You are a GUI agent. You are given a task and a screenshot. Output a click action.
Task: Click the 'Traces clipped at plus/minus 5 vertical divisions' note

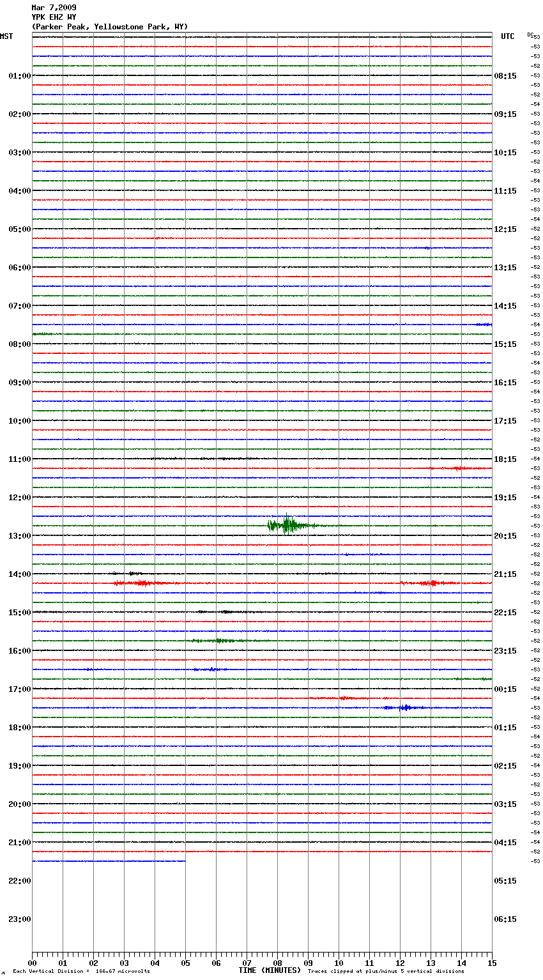pyautogui.click(x=386, y=972)
